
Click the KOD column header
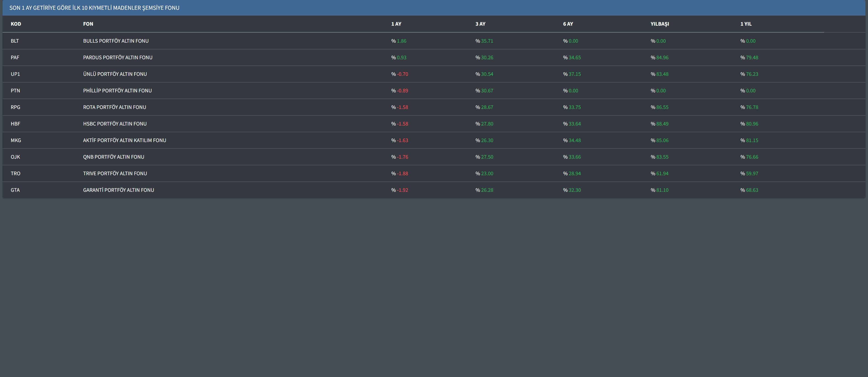pyautogui.click(x=16, y=24)
